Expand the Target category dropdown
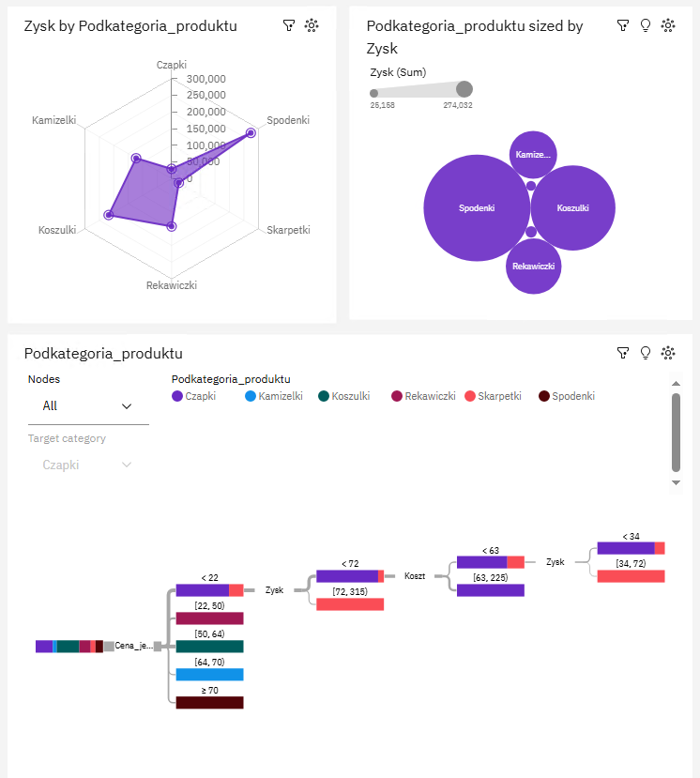 click(x=88, y=465)
